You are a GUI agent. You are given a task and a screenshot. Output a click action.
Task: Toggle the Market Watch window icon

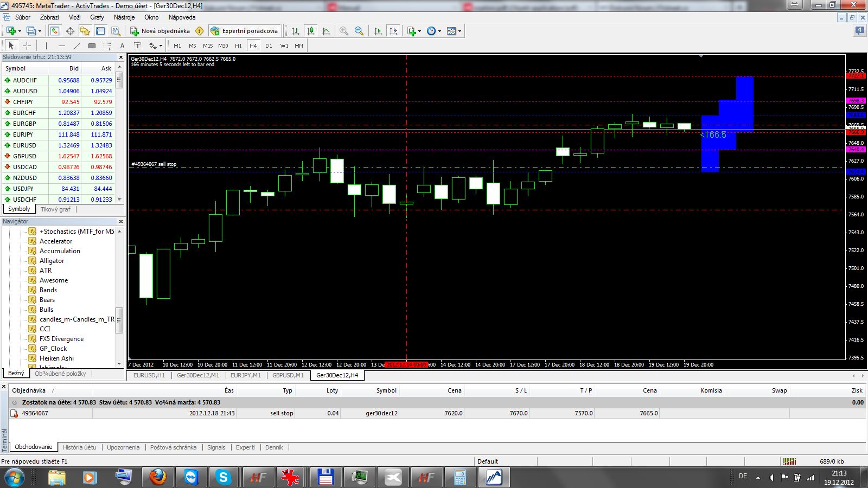pyautogui.click(x=55, y=31)
